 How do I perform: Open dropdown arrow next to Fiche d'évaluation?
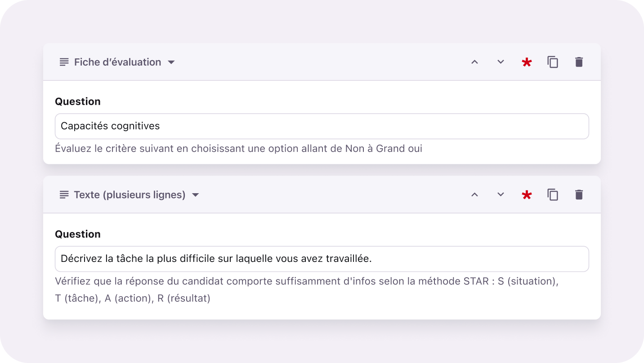[x=171, y=62]
